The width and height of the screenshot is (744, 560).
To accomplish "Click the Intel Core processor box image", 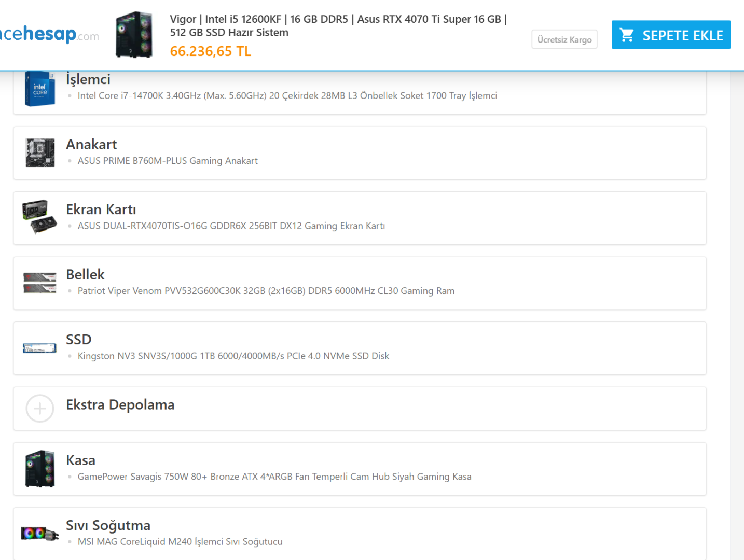I will click(x=40, y=89).
